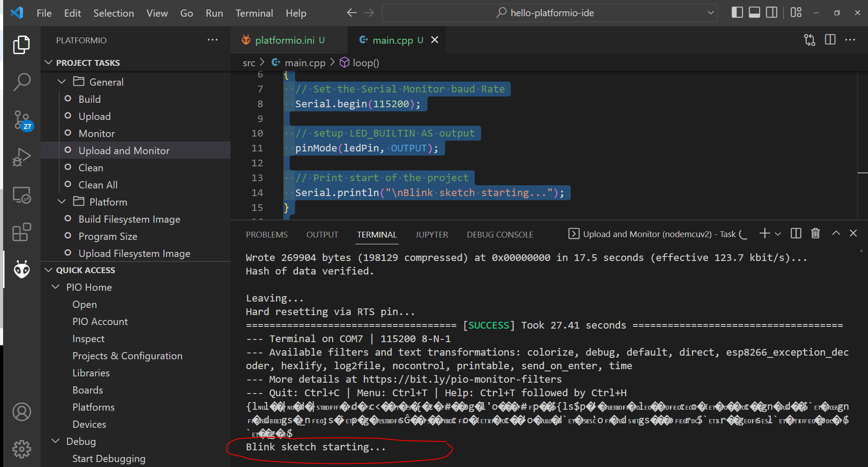This screenshot has height=467, width=868.
Task: Kill the terminal with the trash icon
Action: point(815,233)
